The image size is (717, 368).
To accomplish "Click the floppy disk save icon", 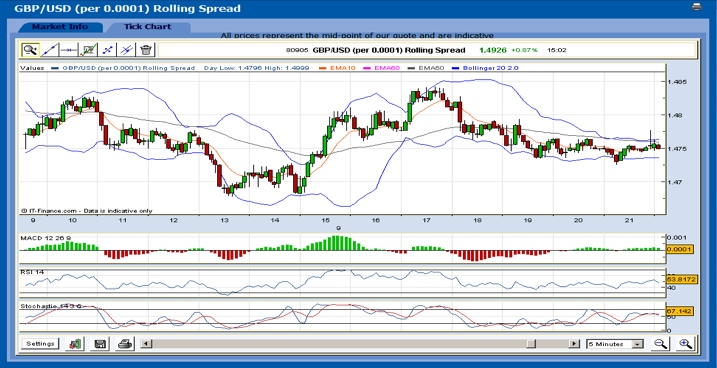I will pyautogui.click(x=100, y=344).
